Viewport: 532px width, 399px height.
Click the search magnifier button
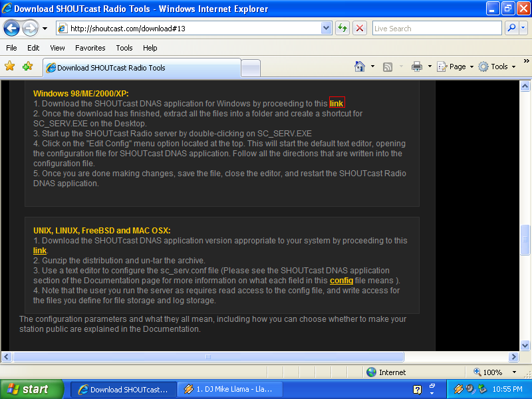coord(511,28)
